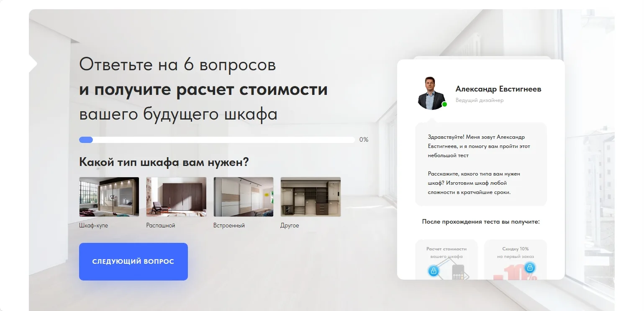Click text вашего будущего шкафа
Image resolution: width=644 pixels, height=311 pixels.
tap(178, 115)
